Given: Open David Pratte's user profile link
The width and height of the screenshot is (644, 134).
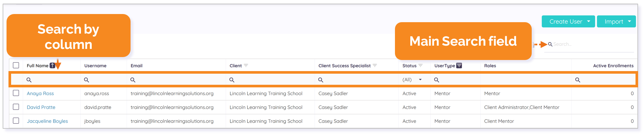Looking at the screenshot, I should 41,107.
